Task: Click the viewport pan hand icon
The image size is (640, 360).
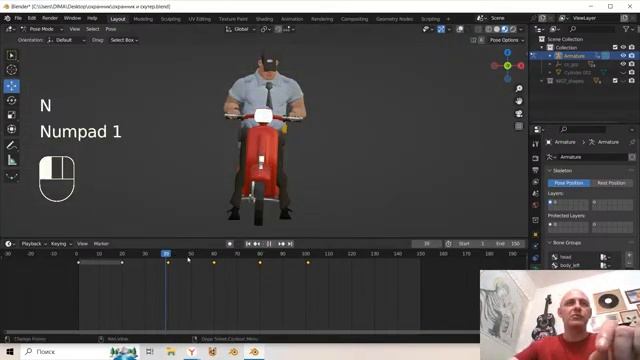Action: 519,101
